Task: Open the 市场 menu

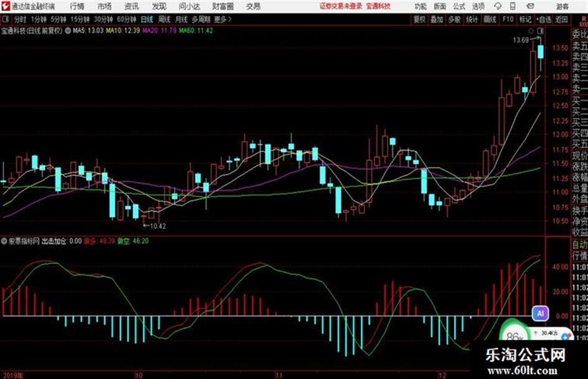Action: pos(105,6)
